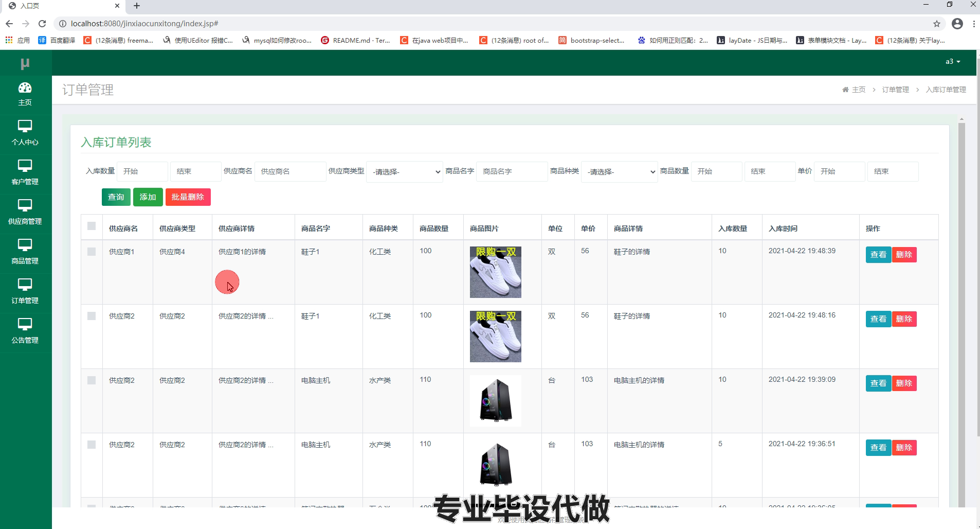Click computer case image in 19:39:09 row

click(496, 401)
